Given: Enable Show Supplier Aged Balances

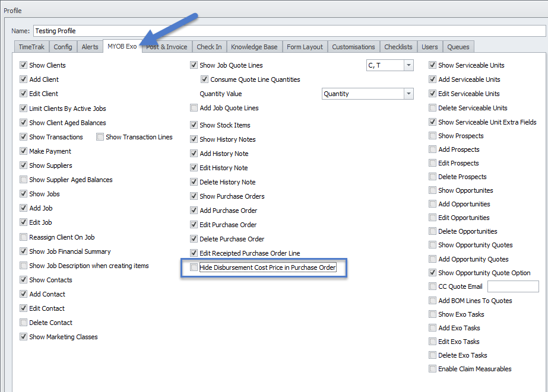Looking at the screenshot, I should pyautogui.click(x=24, y=180).
